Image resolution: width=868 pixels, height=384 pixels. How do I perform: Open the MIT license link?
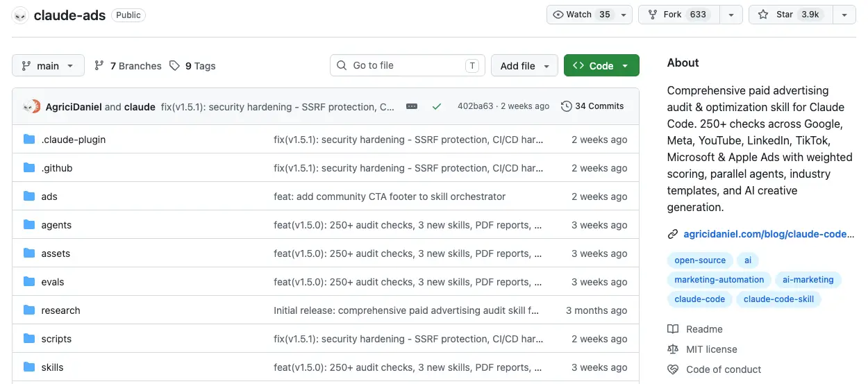(x=712, y=349)
